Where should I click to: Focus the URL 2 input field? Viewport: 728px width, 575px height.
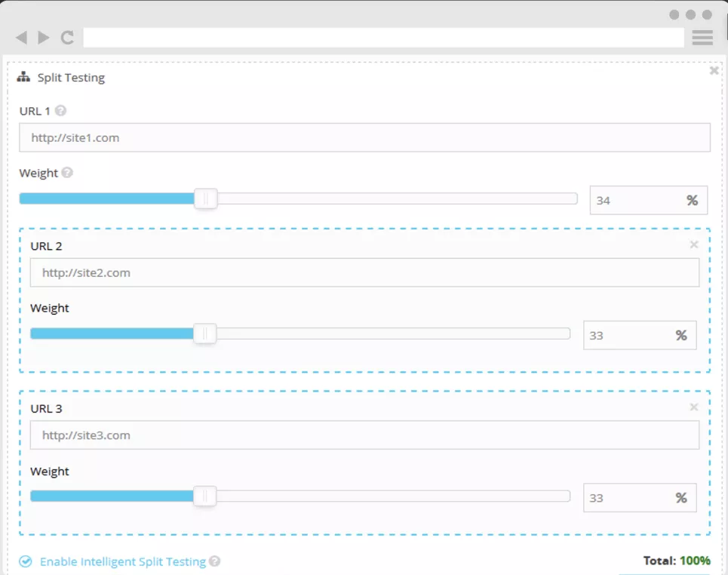(364, 273)
